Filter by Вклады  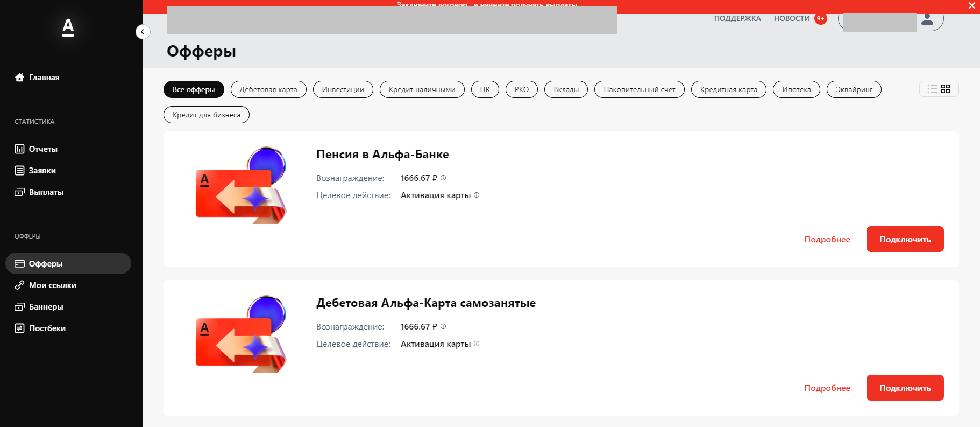(566, 89)
